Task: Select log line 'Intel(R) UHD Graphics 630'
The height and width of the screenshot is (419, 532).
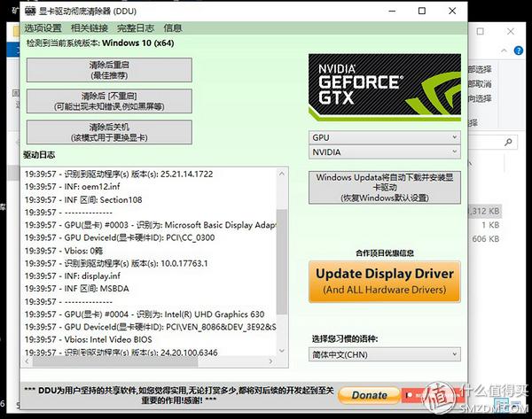Action: pyautogui.click(x=145, y=314)
